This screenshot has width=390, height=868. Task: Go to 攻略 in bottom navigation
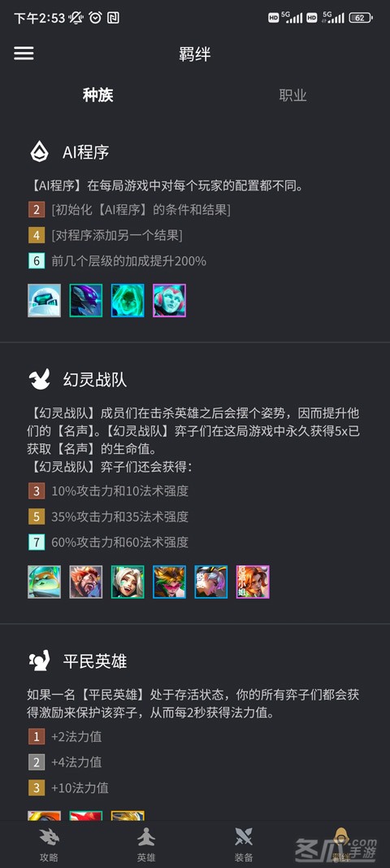click(x=49, y=845)
